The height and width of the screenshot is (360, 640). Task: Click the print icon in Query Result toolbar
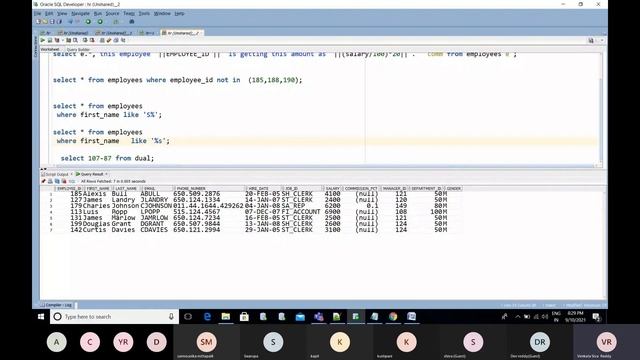point(50,181)
